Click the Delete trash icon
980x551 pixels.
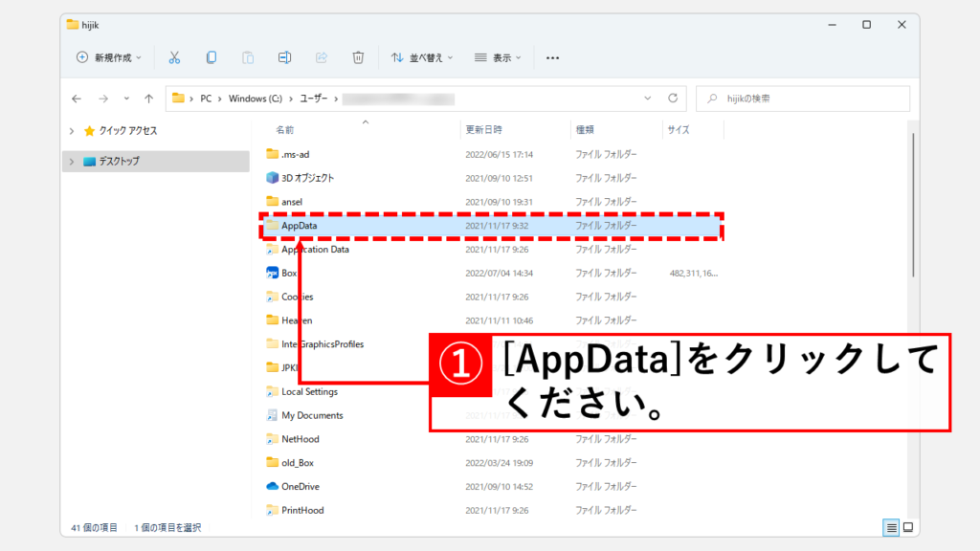pyautogui.click(x=357, y=57)
